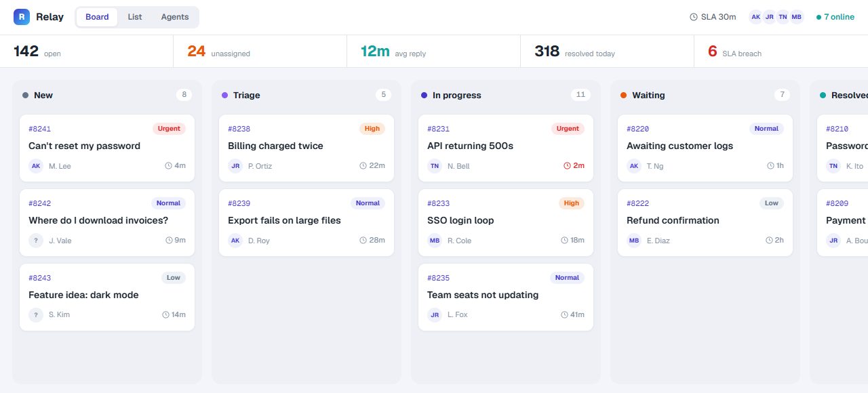Click the TN avatar beside N. Bell
Screen dimensions: 868x393
435,166
